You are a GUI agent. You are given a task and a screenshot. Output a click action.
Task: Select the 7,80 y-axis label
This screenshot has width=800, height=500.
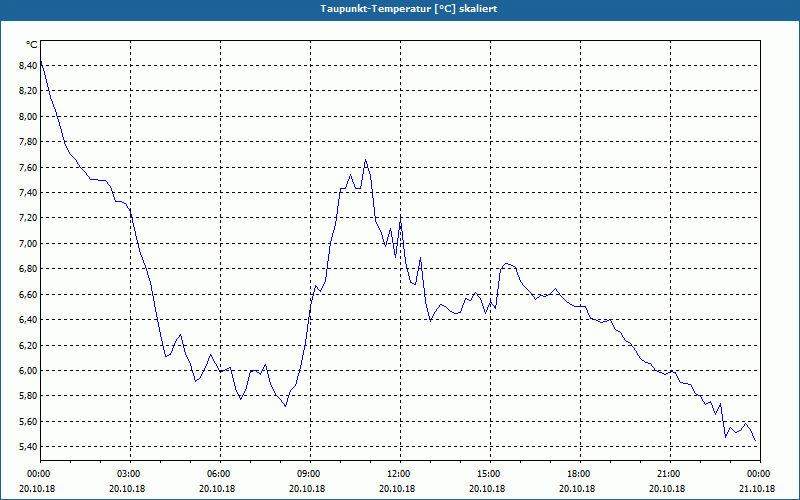[x=27, y=142]
